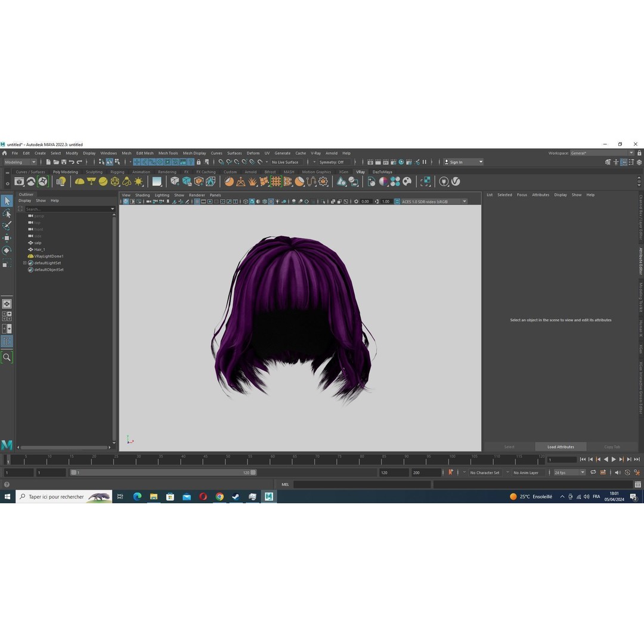This screenshot has width=644, height=644.
Task: Activate the Paint Selection tool
Action: (7, 225)
